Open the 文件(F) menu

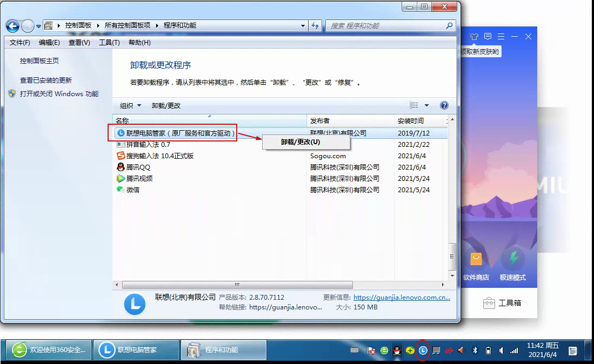tap(19, 42)
